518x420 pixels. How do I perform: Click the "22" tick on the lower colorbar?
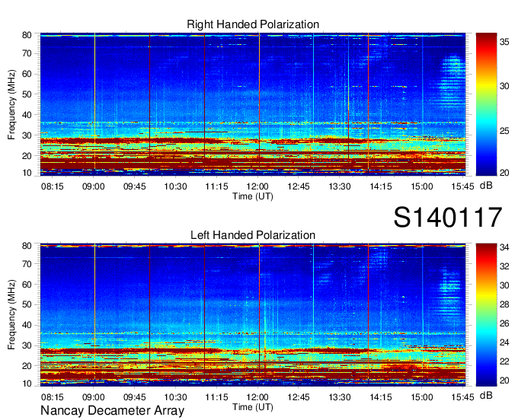(504, 361)
